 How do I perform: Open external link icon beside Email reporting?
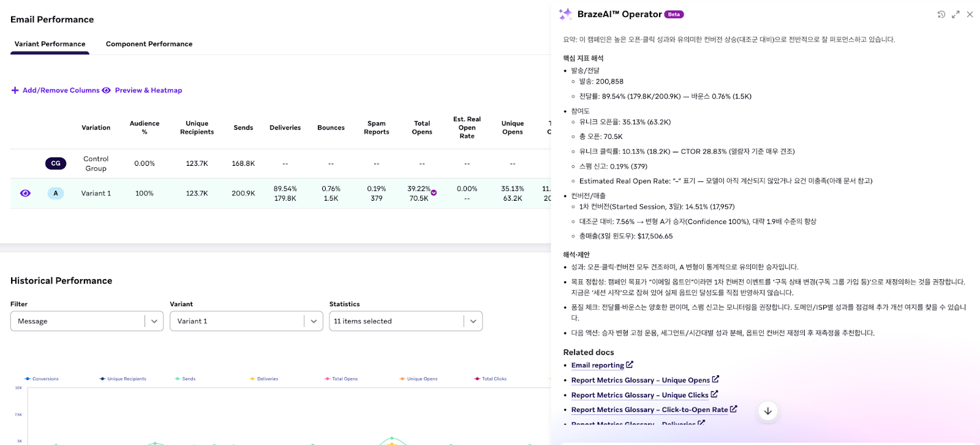pyautogui.click(x=630, y=364)
